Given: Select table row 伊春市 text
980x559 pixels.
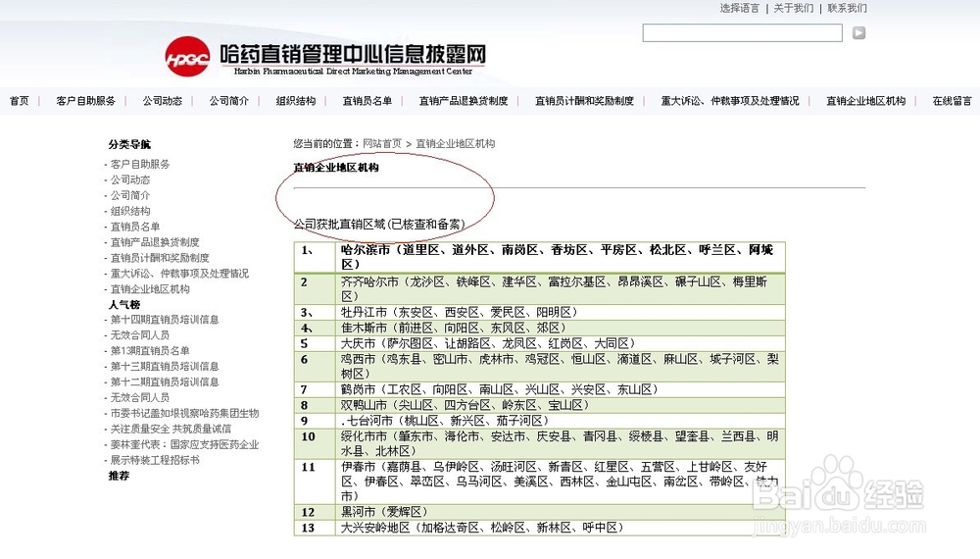Looking at the screenshot, I should point(560,482).
